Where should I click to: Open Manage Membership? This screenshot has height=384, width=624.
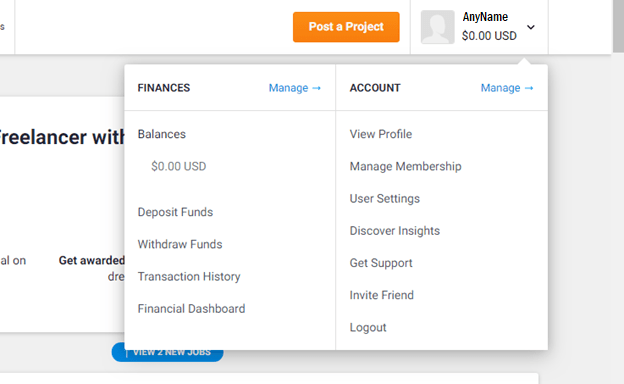click(406, 166)
